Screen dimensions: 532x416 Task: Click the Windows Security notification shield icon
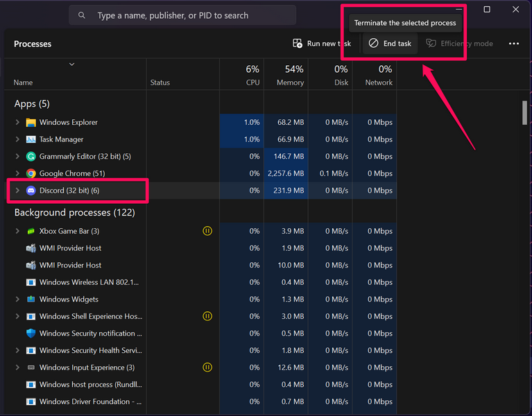pyautogui.click(x=31, y=333)
